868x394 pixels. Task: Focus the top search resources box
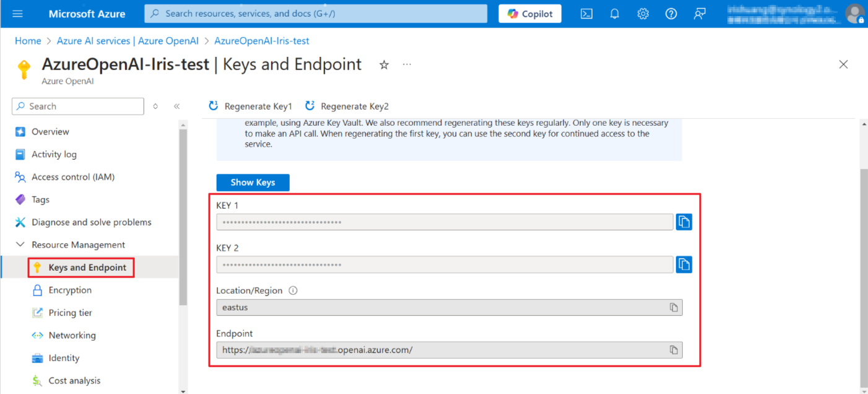pos(316,14)
